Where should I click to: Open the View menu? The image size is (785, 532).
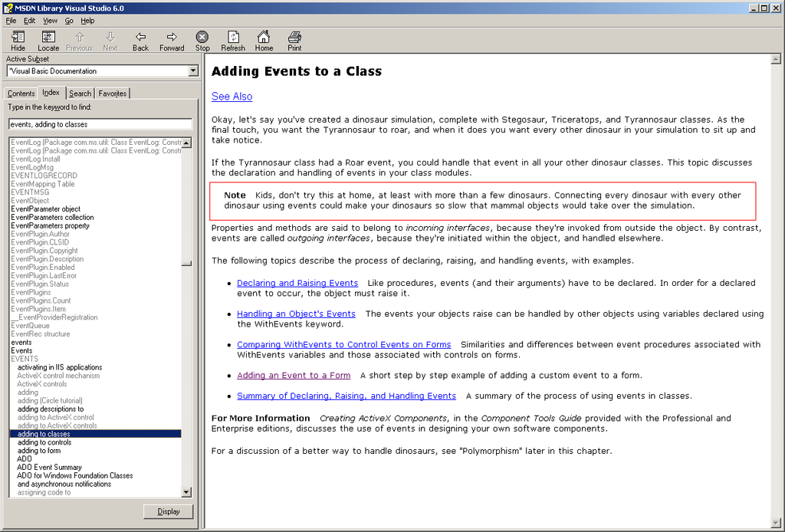(x=50, y=21)
